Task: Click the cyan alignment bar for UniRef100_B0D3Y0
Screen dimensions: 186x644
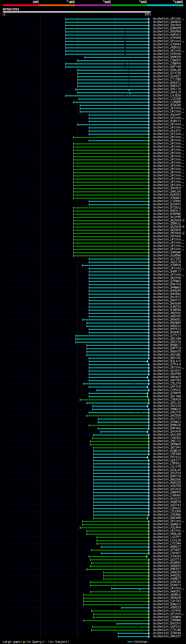Action: pos(133,623)
